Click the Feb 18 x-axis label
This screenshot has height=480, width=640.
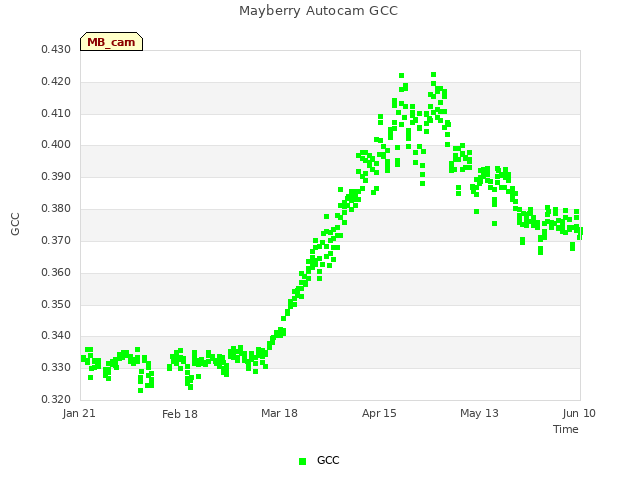point(180,414)
